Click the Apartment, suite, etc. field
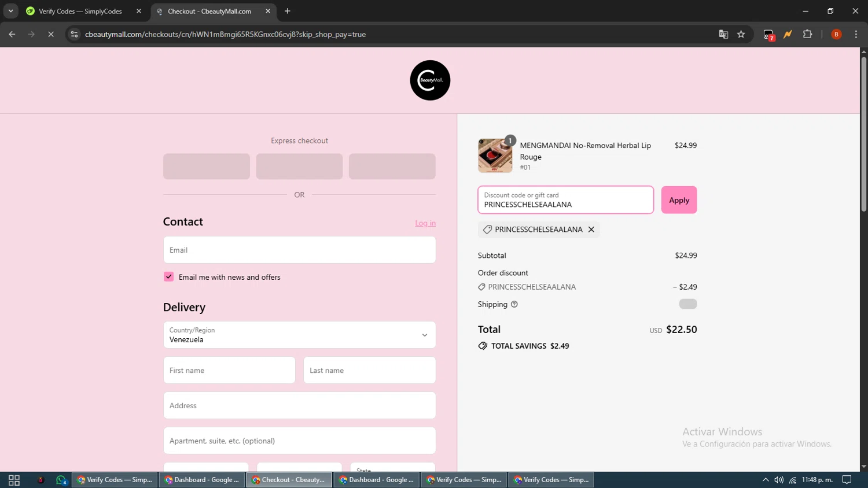Viewport: 868px width, 488px height. (x=299, y=441)
